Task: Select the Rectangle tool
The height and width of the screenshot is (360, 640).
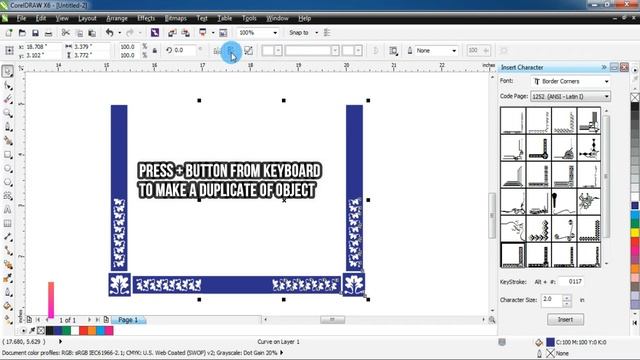Action: pyautogui.click(x=7, y=155)
